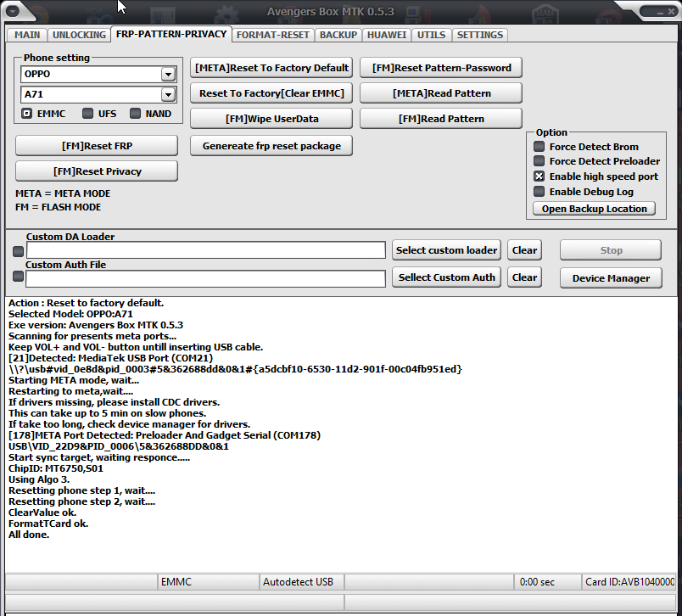Screen dimensions: 682x616
Task: Toggle Enable high speed port
Action: tap(539, 176)
